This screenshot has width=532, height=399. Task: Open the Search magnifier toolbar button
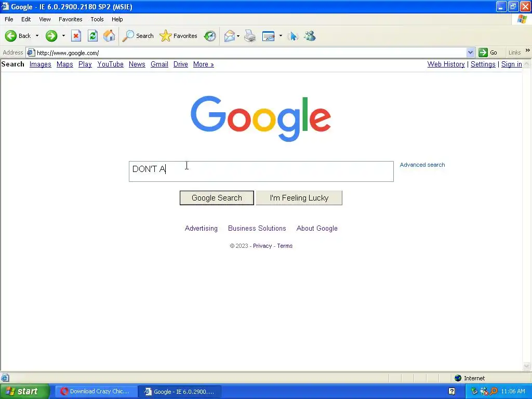point(138,36)
